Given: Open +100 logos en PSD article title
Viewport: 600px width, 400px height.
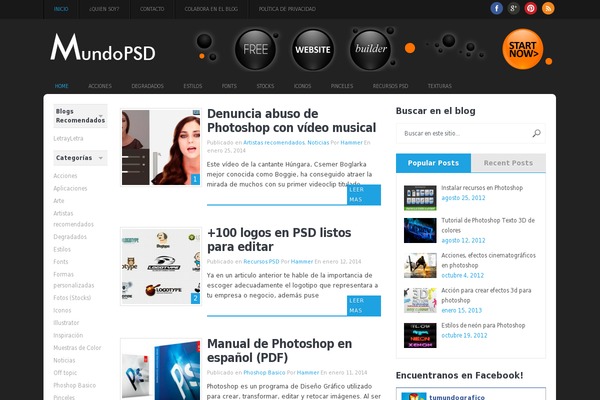Looking at the screenshot, I should click(x=279, y=239).
